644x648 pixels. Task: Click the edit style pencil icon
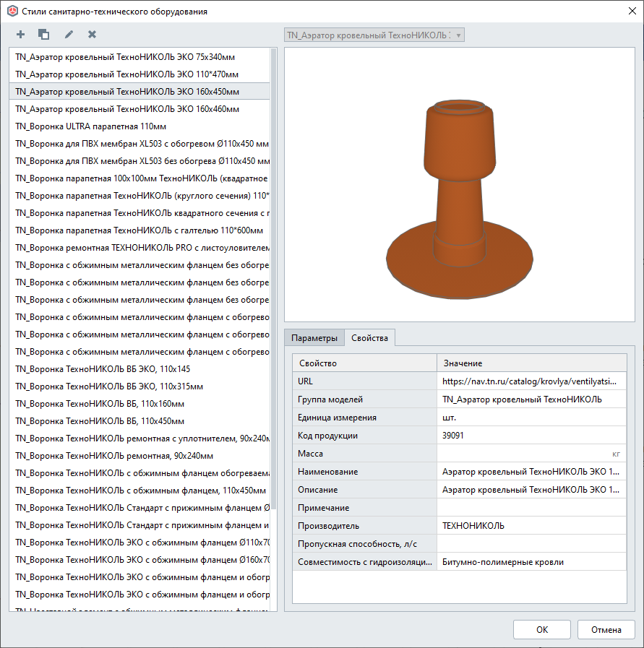(x=69, y=34)
